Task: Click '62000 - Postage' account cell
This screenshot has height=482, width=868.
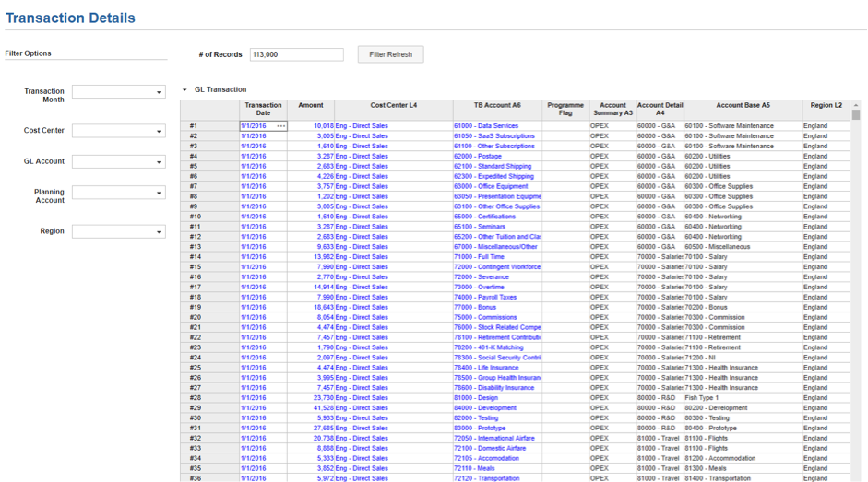Action: [497, 156]
